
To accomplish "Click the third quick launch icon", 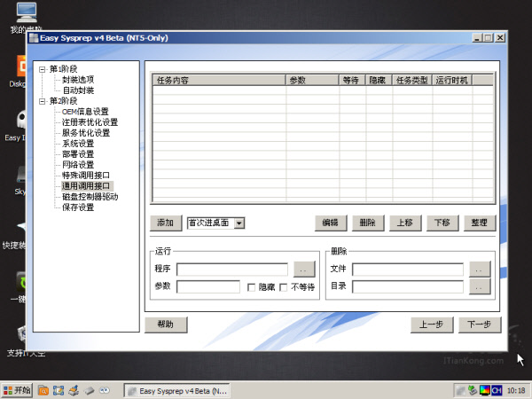I will click(74, 390).
